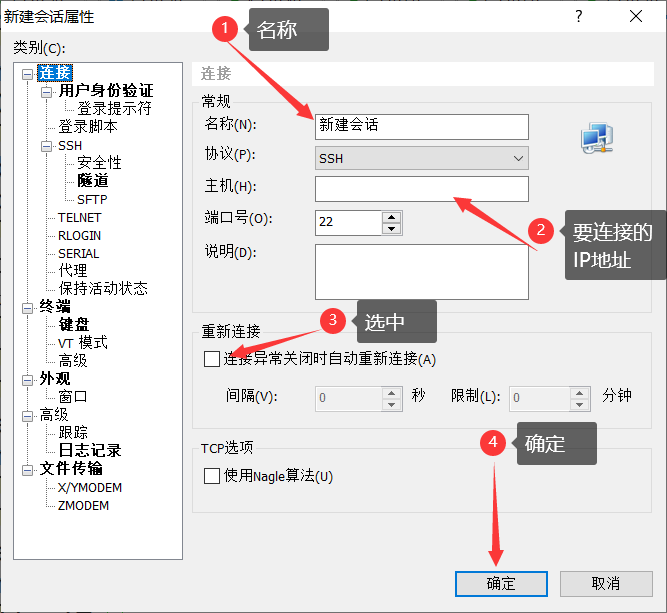667x613 pixels.
Task: Click the network computers session icon
Action: pyautogui.click(x=597, y=138)
